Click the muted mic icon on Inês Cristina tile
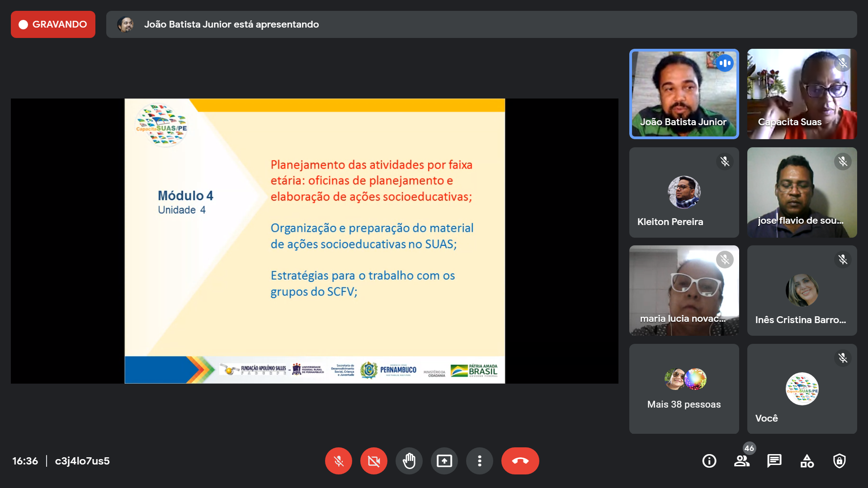The width and height of the screenshot is (868, 488). point(843,260)
